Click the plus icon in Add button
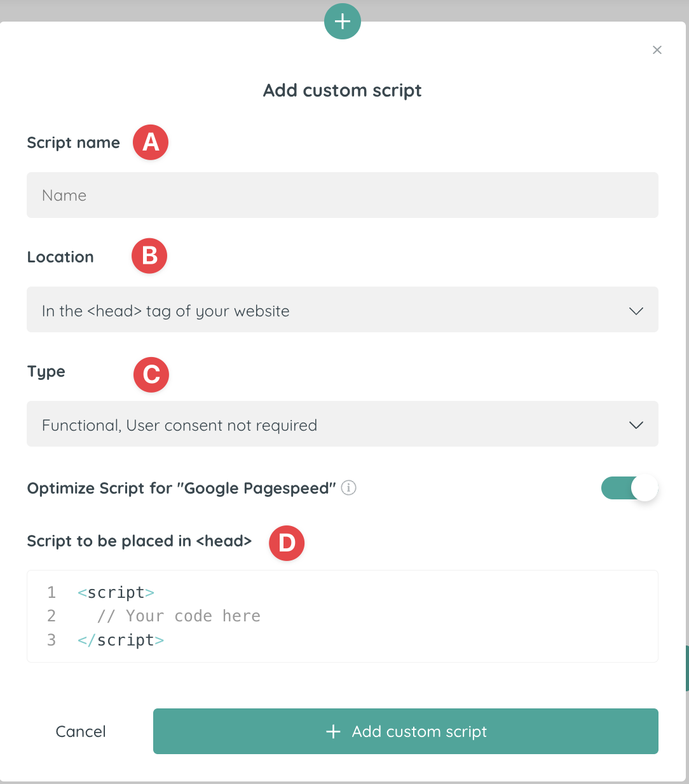This screenshot has width=689, height=784. [x=333, y=732]
